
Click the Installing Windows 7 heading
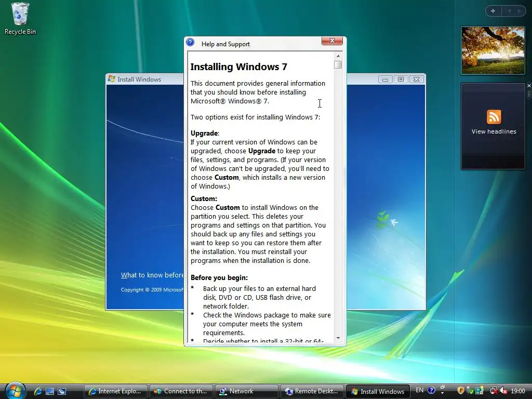tap(238, 67)
